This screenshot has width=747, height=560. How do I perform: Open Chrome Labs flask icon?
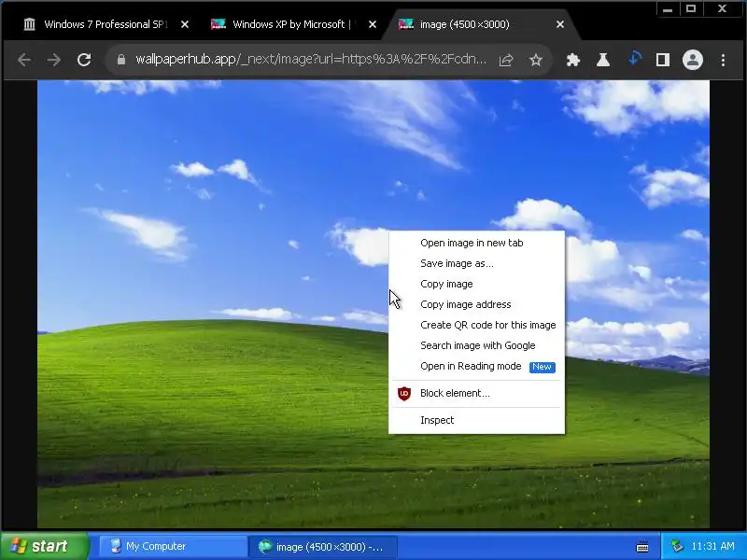[x=603, y=60]
